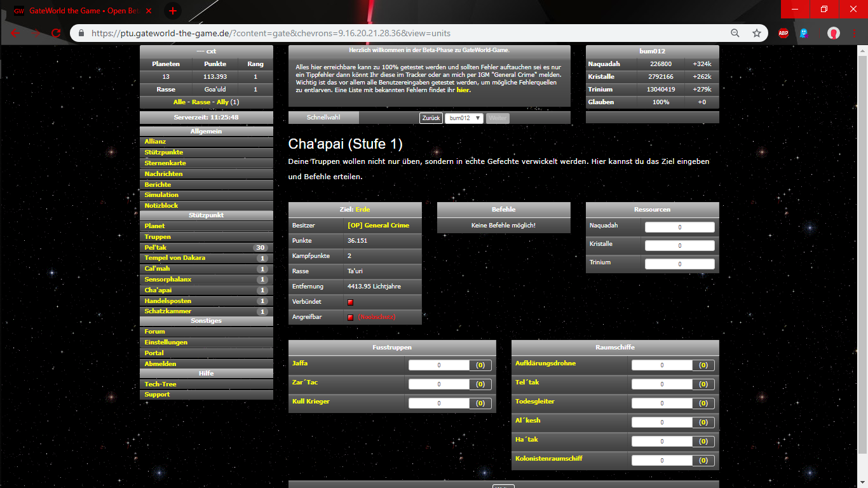Viewport: 868px width, 488px height.
Task: Open the bum012 planet dropdown
Action: (x=464, y=118)
